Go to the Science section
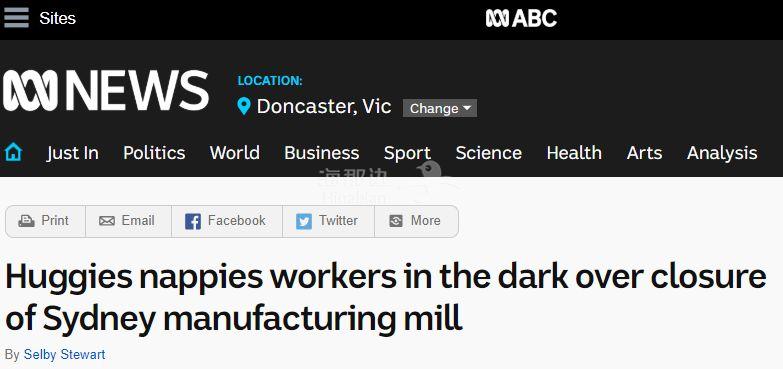The height and width of the screenshot is (369, 783). tap(489, 153)
